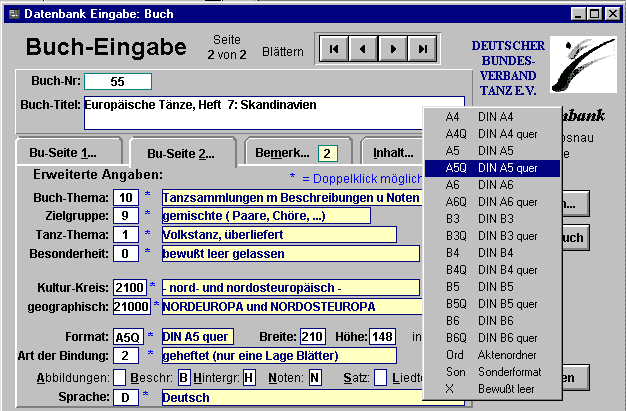Open the Inhalt... tab
Viewport: 626px width, 411px height.
(392, 153)
